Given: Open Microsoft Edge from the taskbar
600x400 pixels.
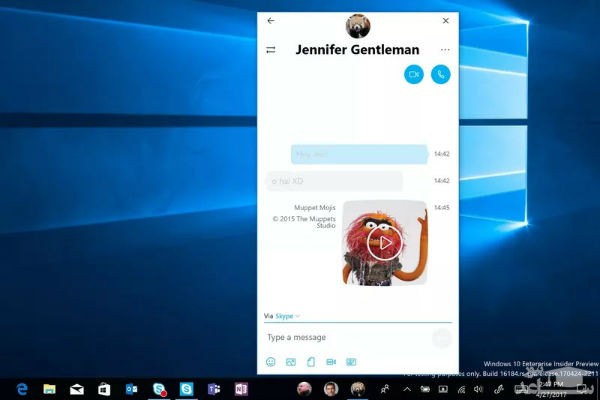Looking at the screenshot, I should 22,389.
